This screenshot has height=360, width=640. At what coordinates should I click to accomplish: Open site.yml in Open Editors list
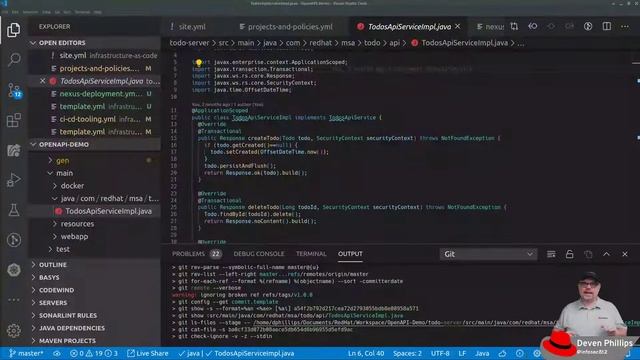94,56
